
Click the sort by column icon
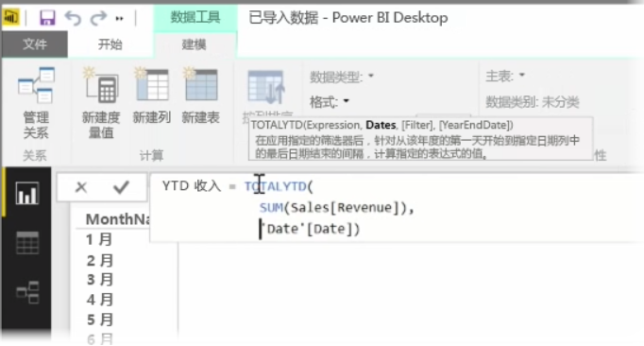pos(266,88)
